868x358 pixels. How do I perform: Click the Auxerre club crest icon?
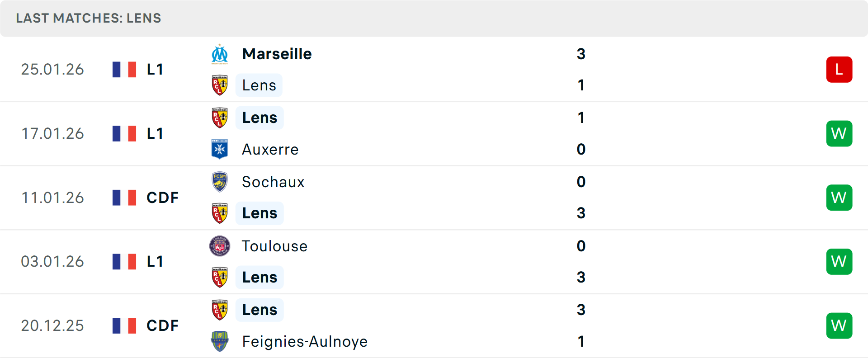pyautogui.click(x=220, y=149)
